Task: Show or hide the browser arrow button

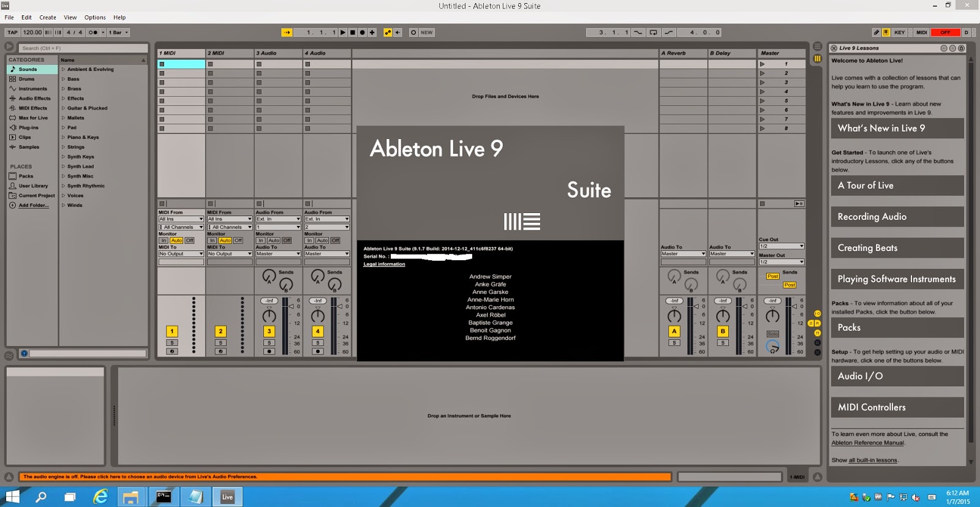Action: click(x=9, y=47)
